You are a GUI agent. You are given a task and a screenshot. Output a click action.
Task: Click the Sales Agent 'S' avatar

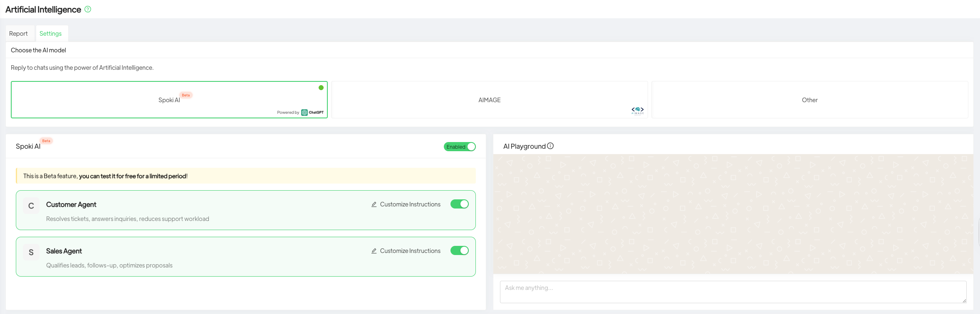click(x=31, y=252)
